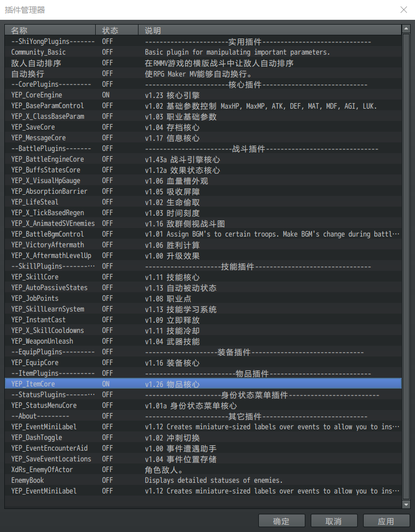Image resolution: width=415 pixels, height=532 pixels.
Task: Click the 'v1.26 物品核心' description
Action: click(172, 384)
